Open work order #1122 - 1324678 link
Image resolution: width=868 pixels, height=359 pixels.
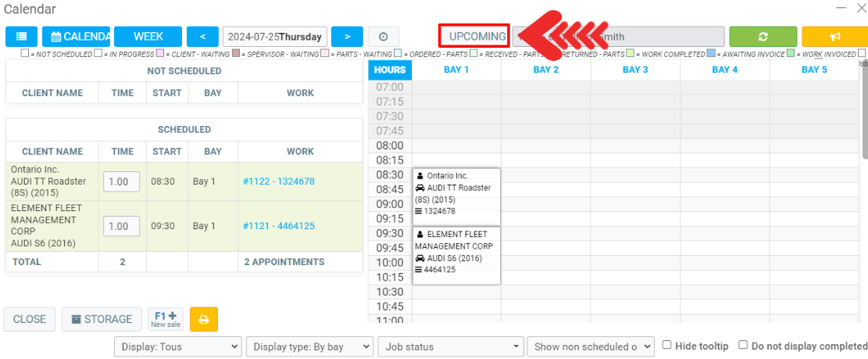pyautogui.click(x=278, y=181)
